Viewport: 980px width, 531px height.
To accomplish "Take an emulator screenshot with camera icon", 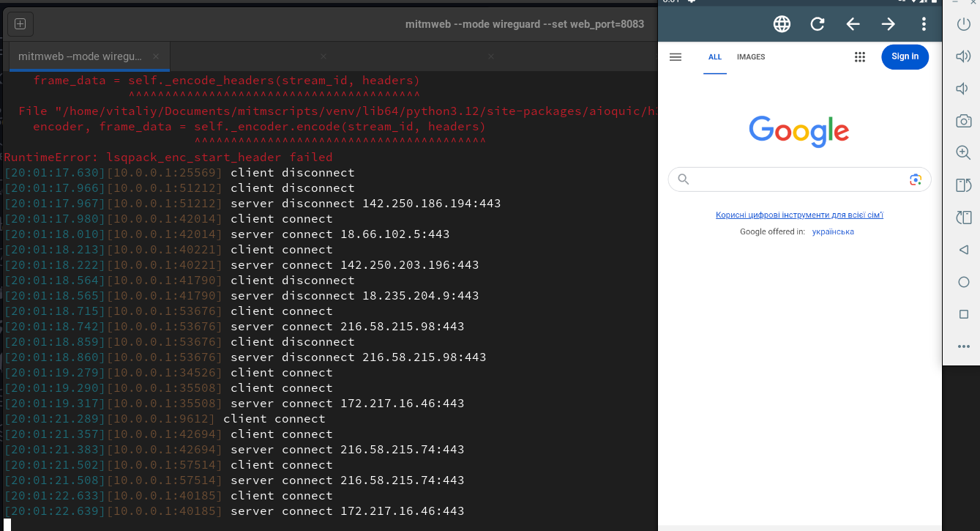I will (x=964, y=121).
